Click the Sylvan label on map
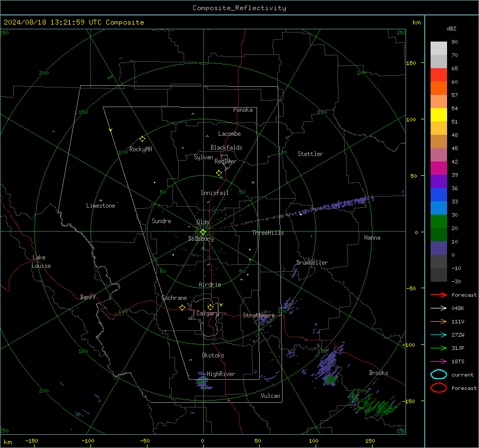This screenshot has width=479, height=448. [x=203, y=157]
